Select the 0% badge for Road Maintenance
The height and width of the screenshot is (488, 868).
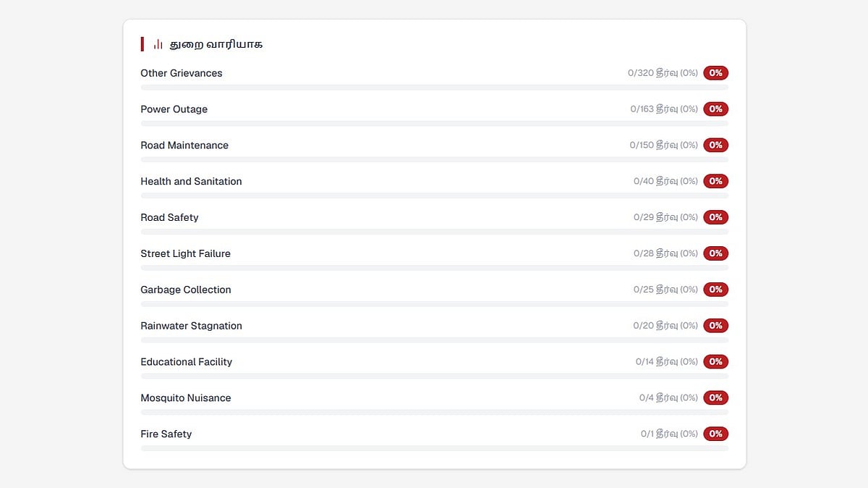pyautogui.click(x=715, y=145)
